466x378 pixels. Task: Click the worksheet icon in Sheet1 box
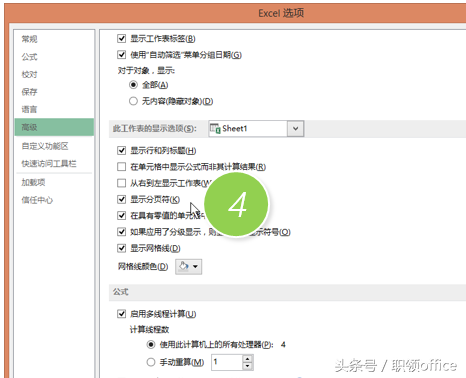pyautogui.click(x=215, y=128)
